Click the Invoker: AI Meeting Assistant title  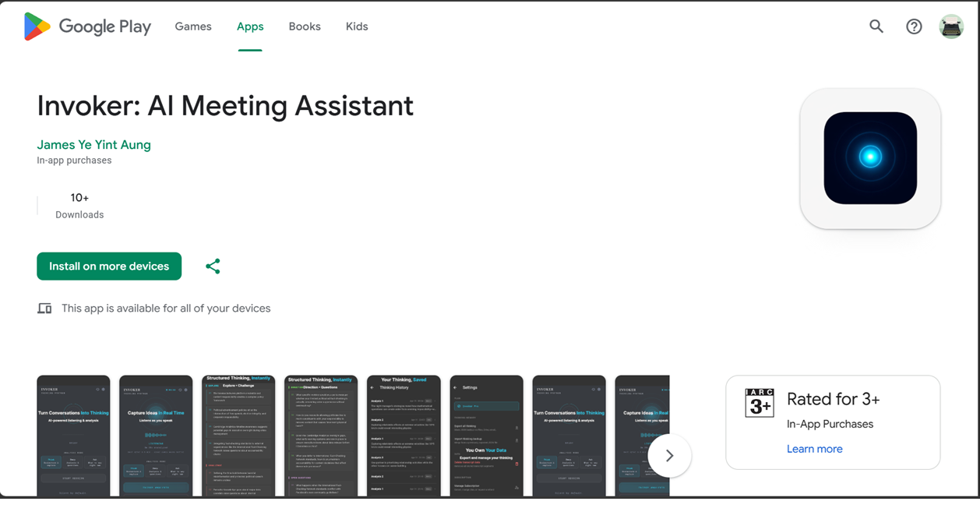point(225,106)
